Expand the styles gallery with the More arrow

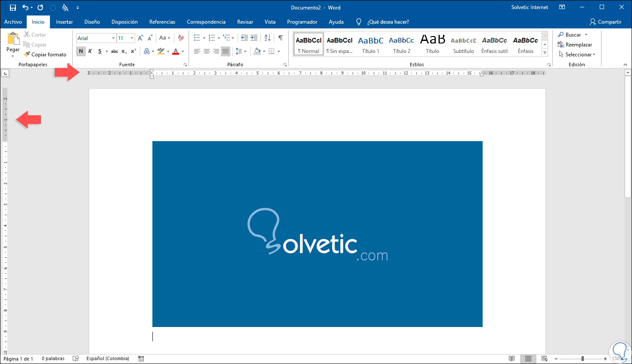coord(545,52)
